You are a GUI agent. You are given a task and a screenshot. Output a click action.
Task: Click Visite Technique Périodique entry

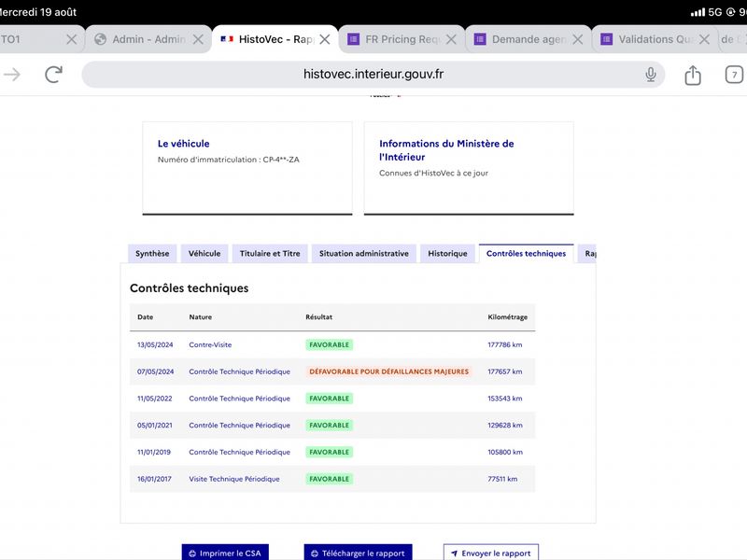coord(234,479)
